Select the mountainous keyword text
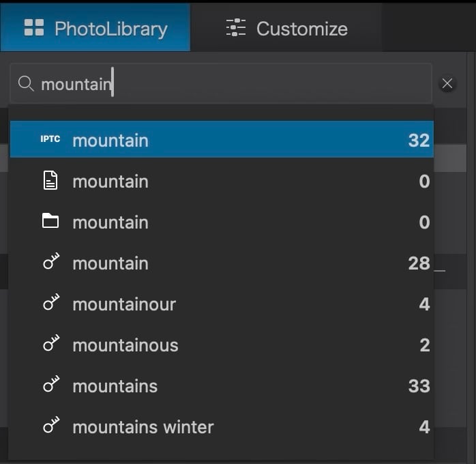 click(x=125, y=345)
